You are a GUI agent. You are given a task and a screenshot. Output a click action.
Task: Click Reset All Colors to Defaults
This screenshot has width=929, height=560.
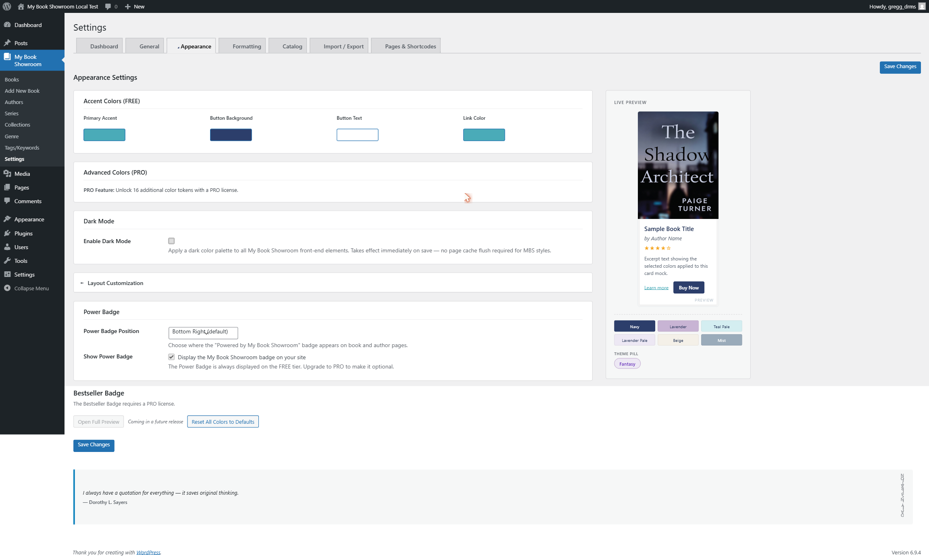coord(223,422)
